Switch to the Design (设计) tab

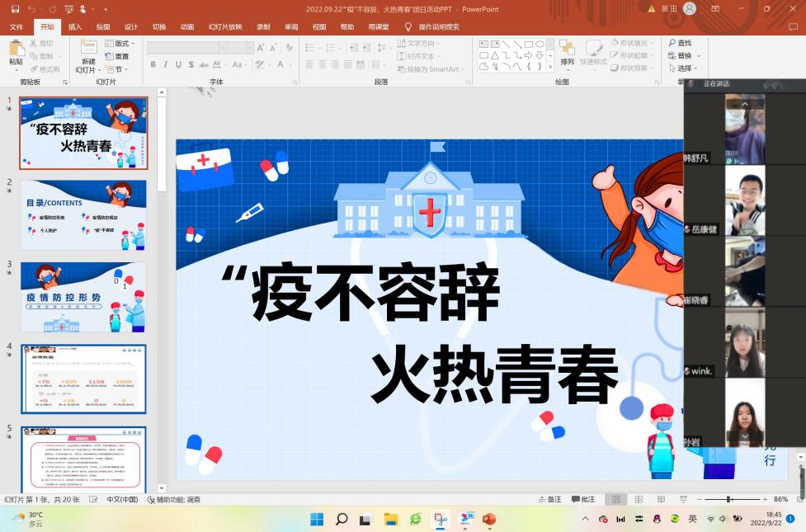[131, 26]
